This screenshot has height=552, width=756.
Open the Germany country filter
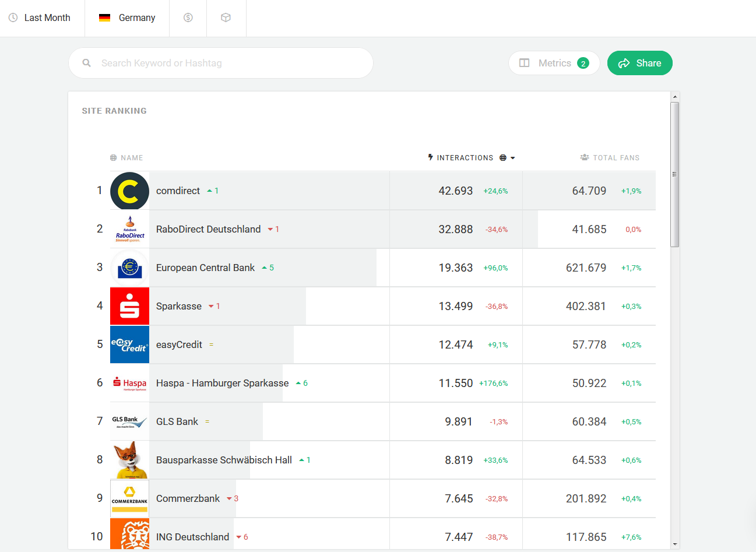[127, 18]
